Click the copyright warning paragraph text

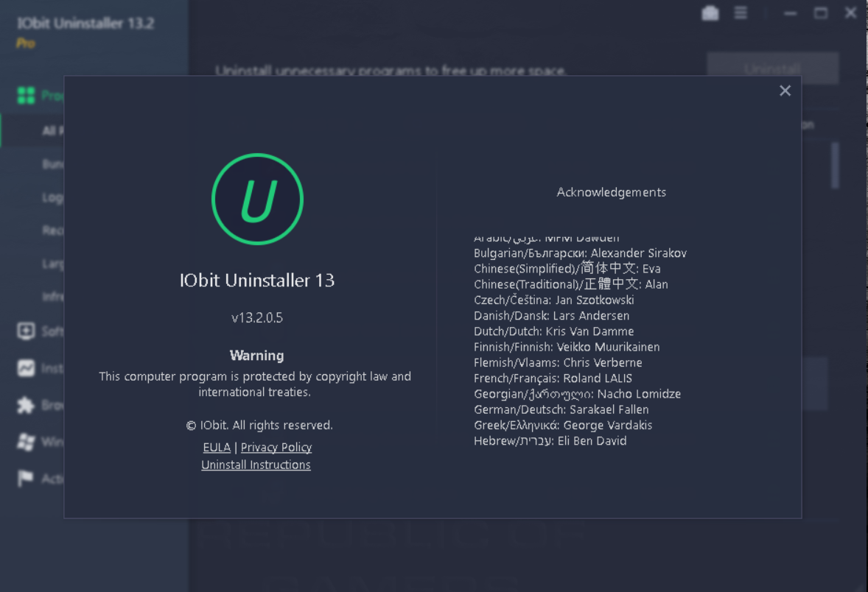pyautogui.click(x=255, y=384)
